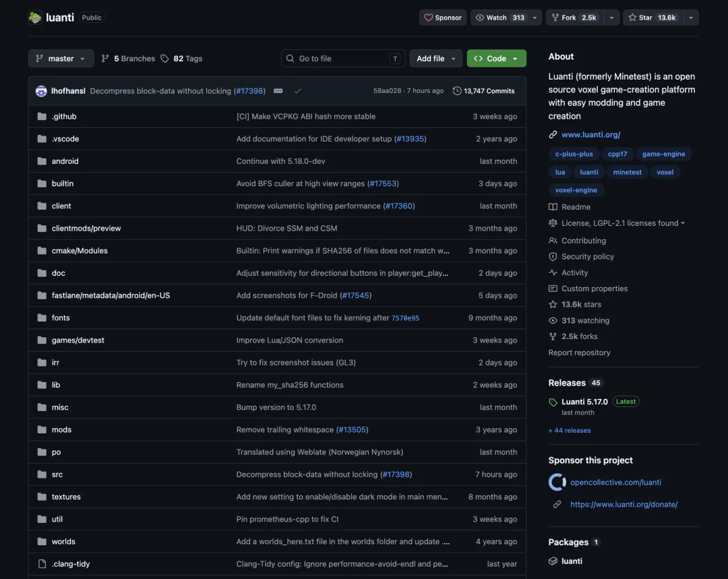Click the mods folder icon

pos(42,429)
